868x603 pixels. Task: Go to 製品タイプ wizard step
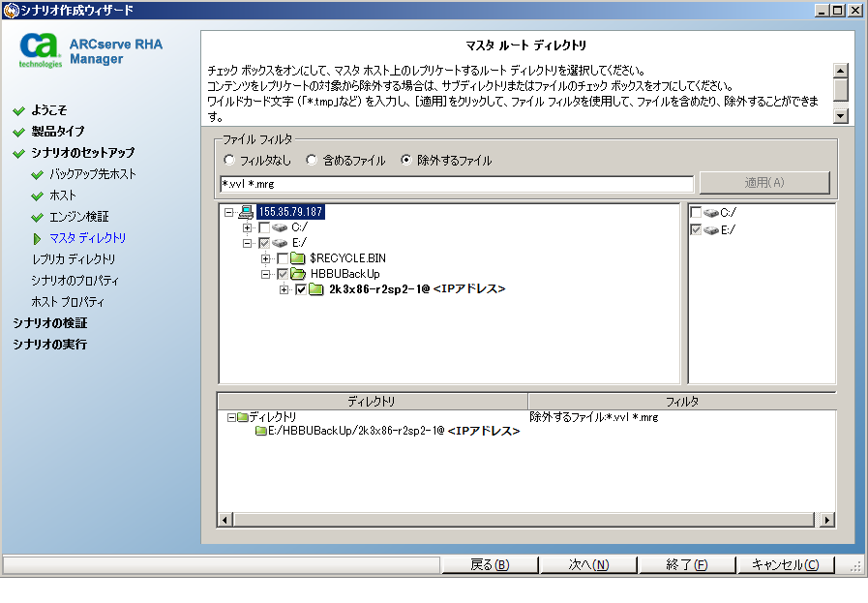57,132
